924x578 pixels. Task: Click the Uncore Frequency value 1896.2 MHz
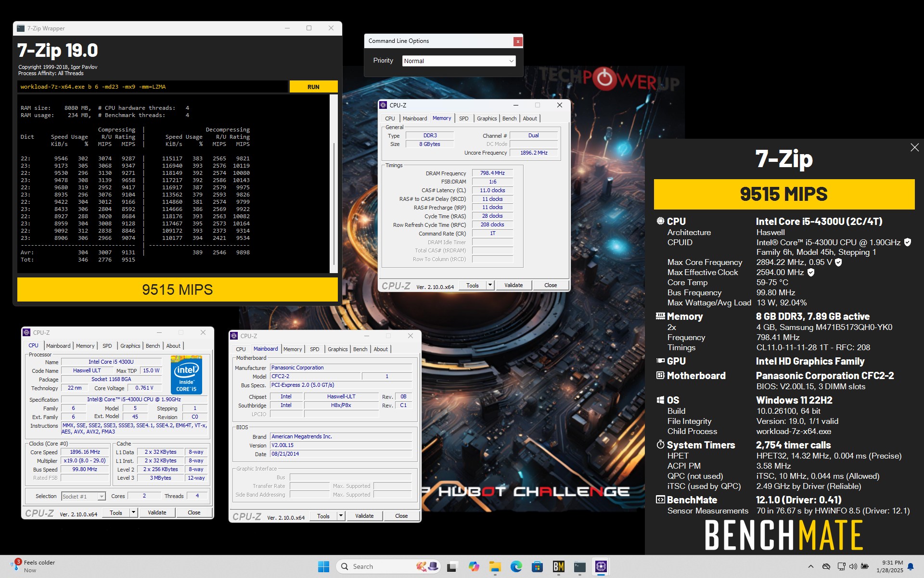point(534,153)
